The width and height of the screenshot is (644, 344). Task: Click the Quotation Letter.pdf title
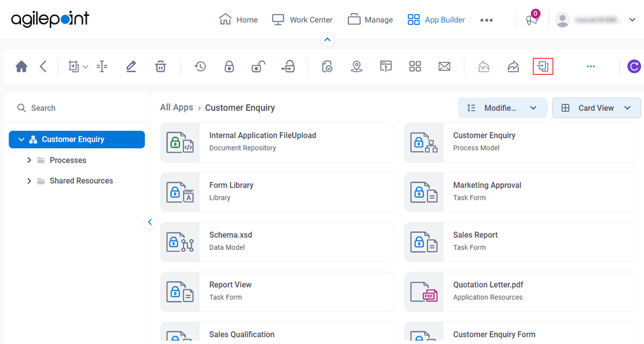[x=488, y=285]
